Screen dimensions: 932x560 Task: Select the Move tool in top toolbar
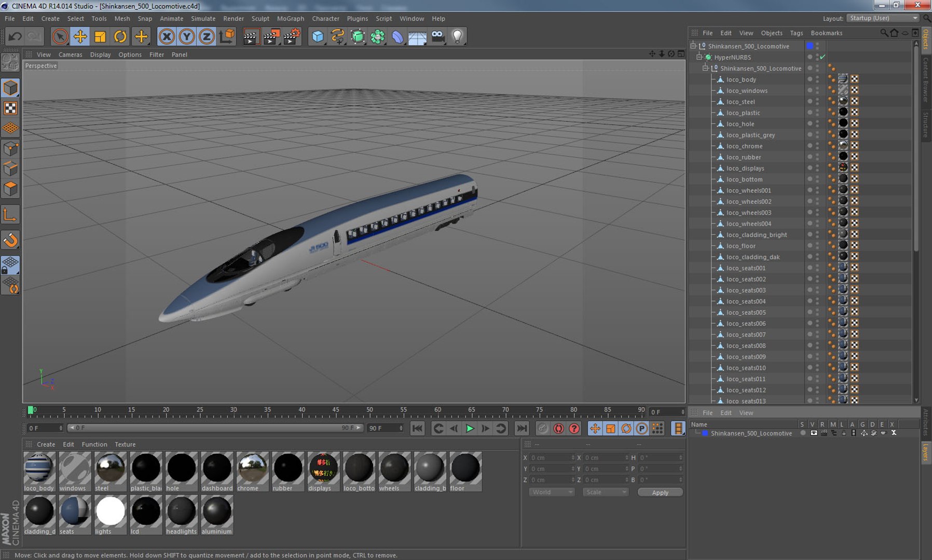click(x=80, y=36)
